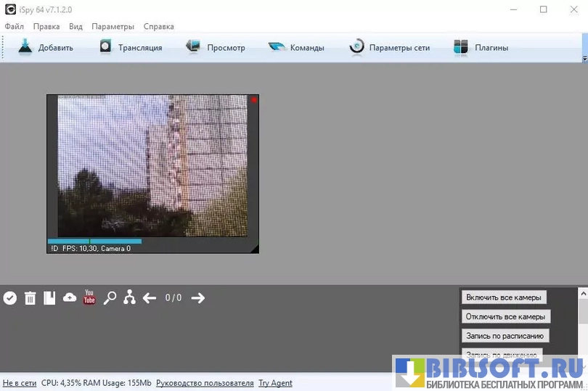Click the archive bookmark icon

point(49,298)
